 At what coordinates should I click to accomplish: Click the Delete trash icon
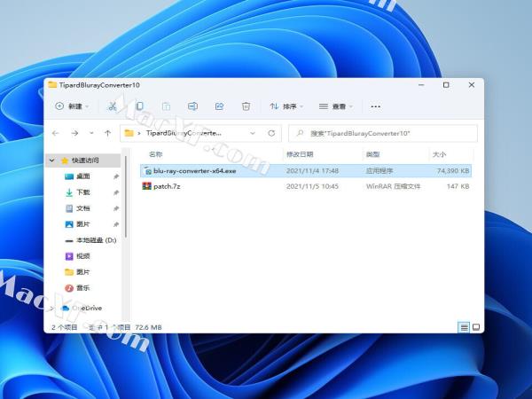tap(246, 106)
